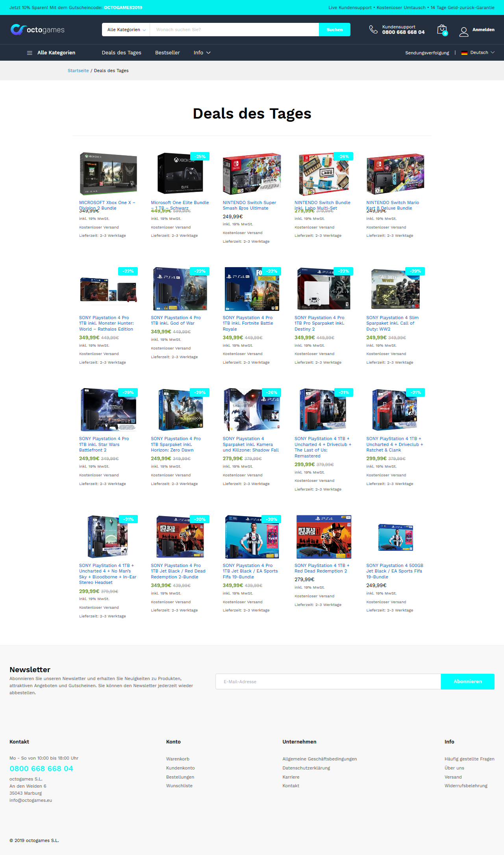The width and height of the screenshot is (504, 855).
Task: Open NINTENDO Switch Super Smash Bros Ultimate title
Action: pyautogui.click(x=249, y=206)
